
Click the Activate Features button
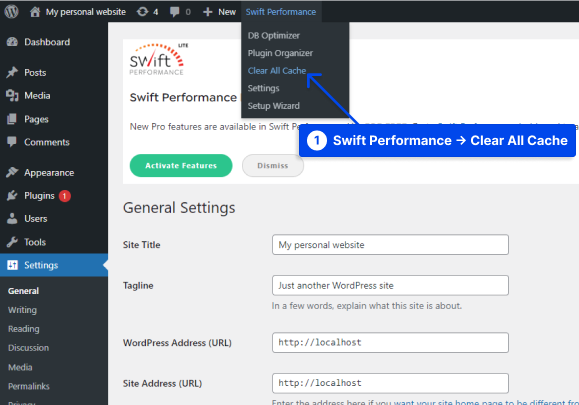[x=181, y=165]
